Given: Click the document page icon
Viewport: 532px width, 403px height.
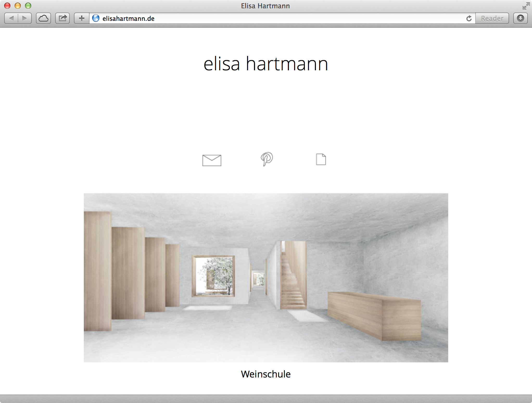Looking at the screenshot, I should [x=321, y=159].
